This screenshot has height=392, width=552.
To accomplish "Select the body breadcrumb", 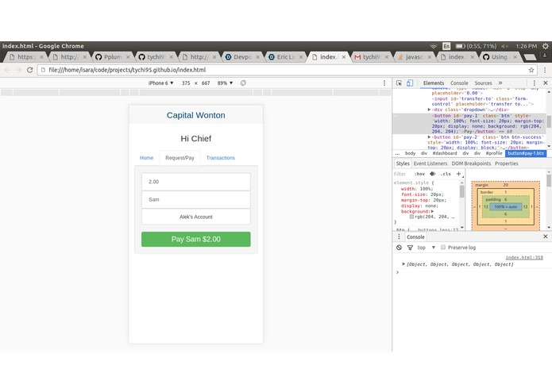I will (x=410, y=153).
